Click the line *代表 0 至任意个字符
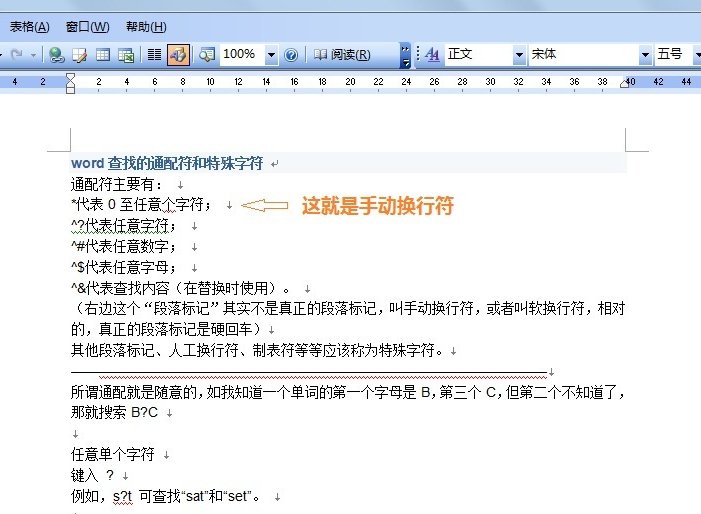This screenshot has height=514, width=701. pos(141,205)
